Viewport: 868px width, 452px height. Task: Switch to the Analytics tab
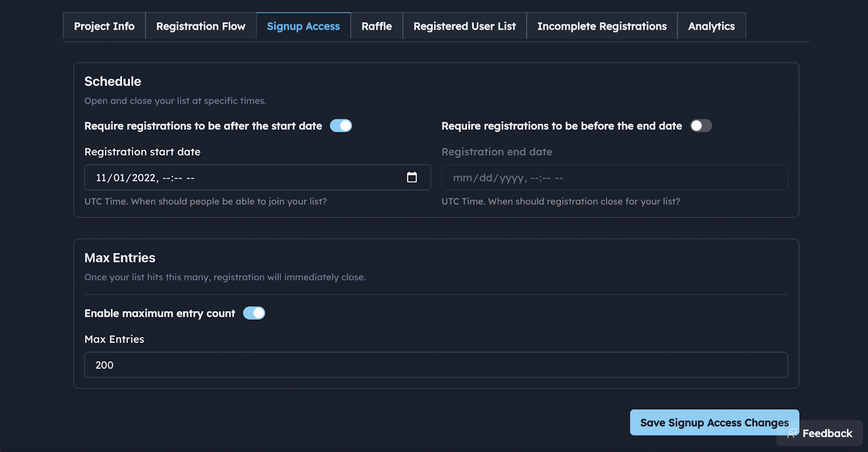point(711,26)
